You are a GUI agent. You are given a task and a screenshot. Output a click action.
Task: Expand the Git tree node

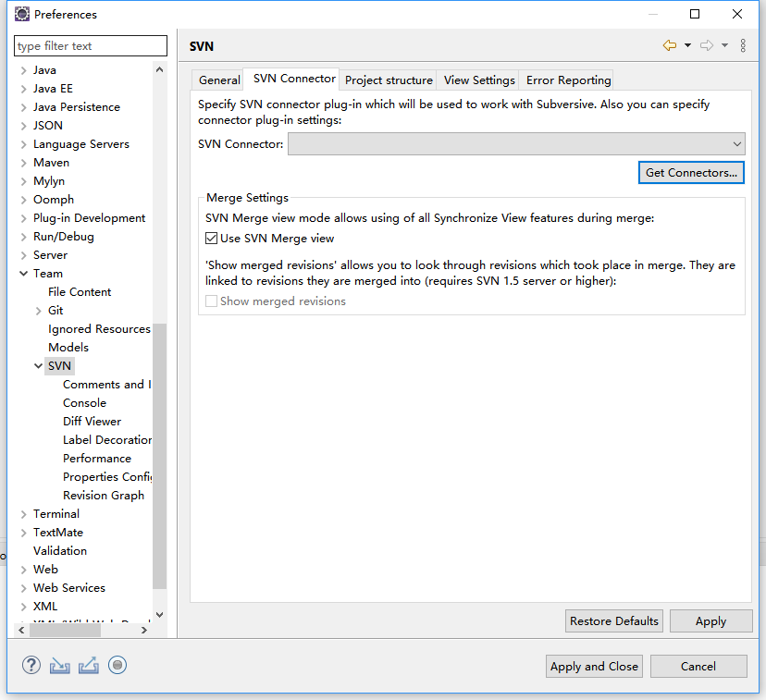[38, 311]
